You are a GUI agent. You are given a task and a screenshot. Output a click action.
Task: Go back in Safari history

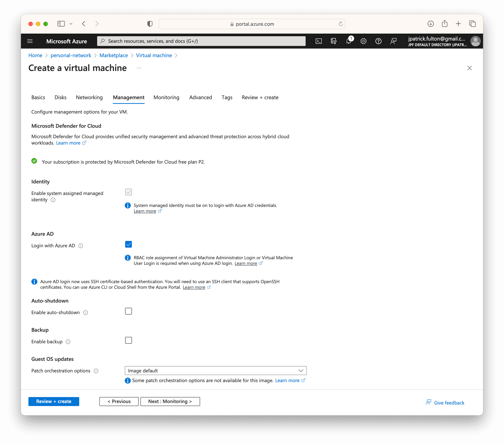coord(84,24)
